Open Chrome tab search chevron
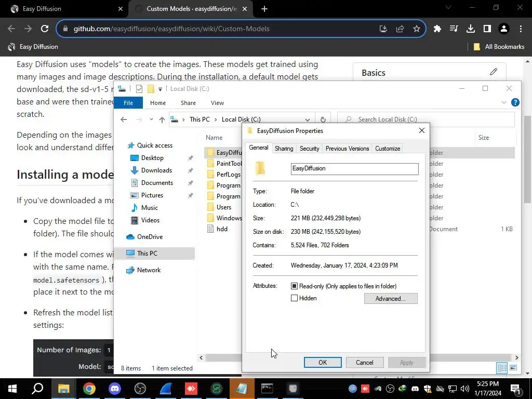This screenshot has width=532, height=399. pos(448,8)
